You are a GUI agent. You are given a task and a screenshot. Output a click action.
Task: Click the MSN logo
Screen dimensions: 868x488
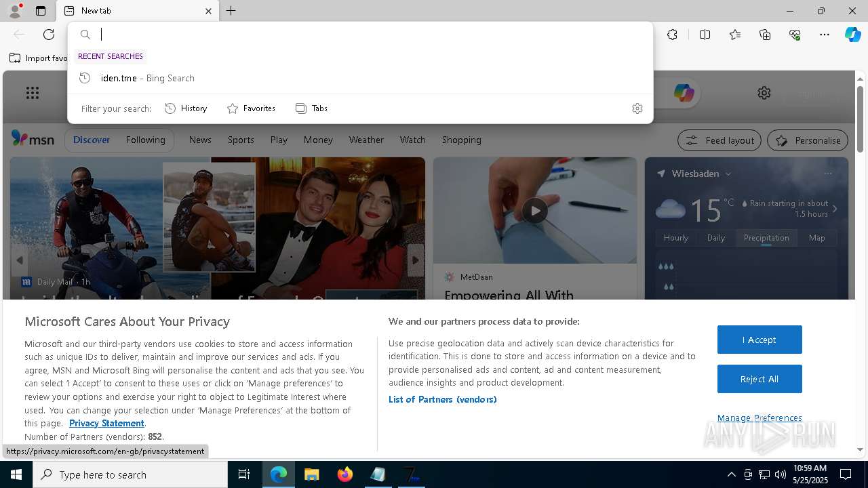pos(33,139)
